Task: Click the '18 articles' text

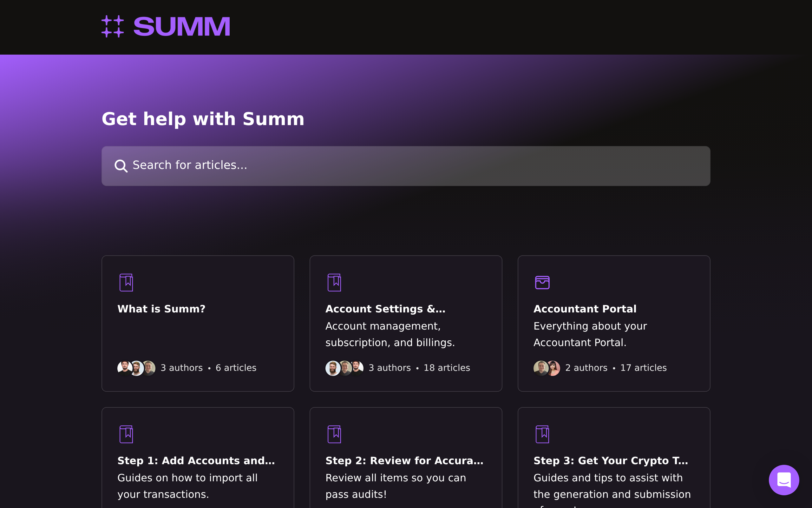Action: pyautogui.click(x=447, y=368)
